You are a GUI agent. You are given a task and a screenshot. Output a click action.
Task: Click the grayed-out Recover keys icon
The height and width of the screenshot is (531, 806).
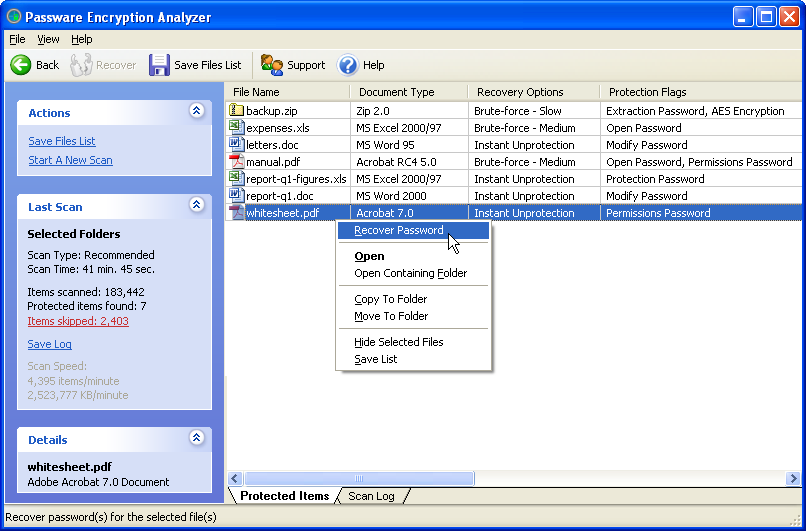81,65
